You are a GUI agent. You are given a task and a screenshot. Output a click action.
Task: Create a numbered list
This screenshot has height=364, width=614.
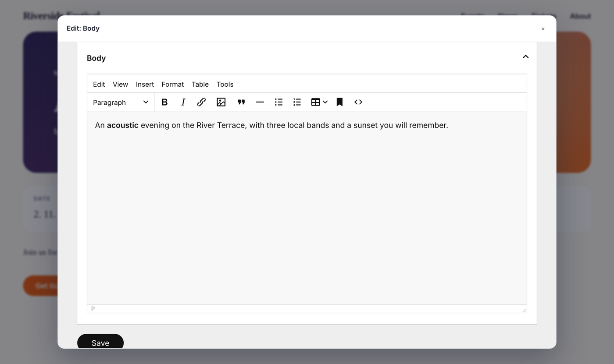pos(297,102)
